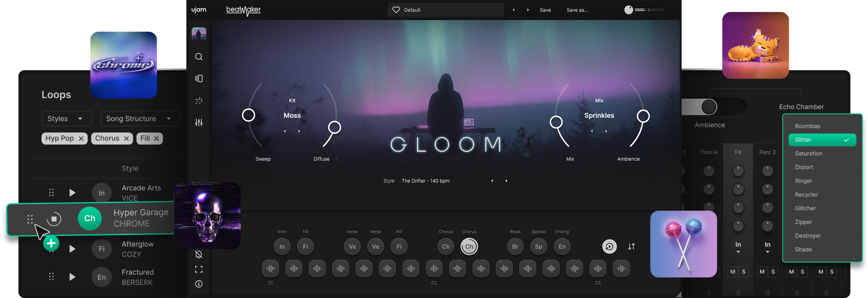Toggle fullscreen view icon in sidebar
The height and width of the screenshot is (298, 868).
point(199,269)
